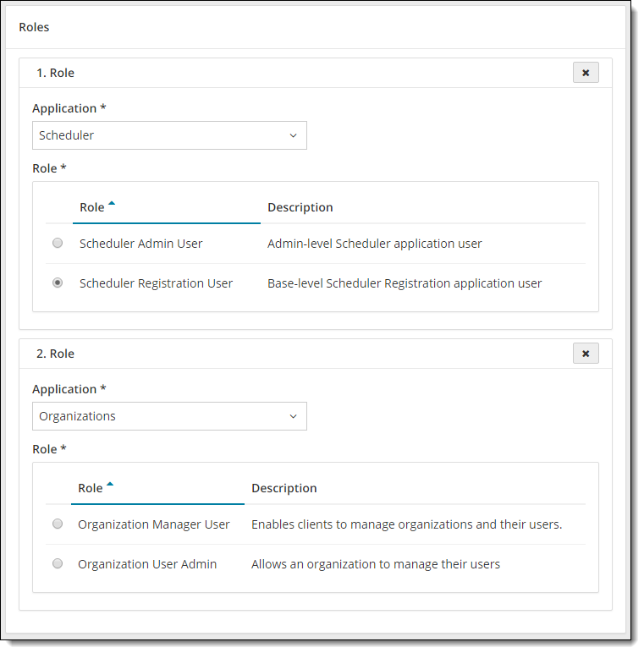Click the Scheduler Admin User row label
The image size is (644, 653).
[141, 244]
